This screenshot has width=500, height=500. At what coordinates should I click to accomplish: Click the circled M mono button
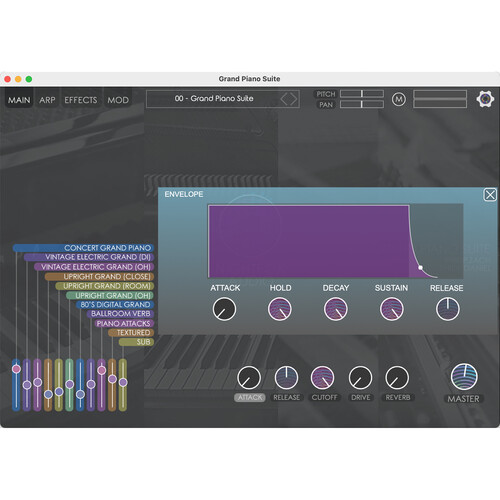pos(399,99)
